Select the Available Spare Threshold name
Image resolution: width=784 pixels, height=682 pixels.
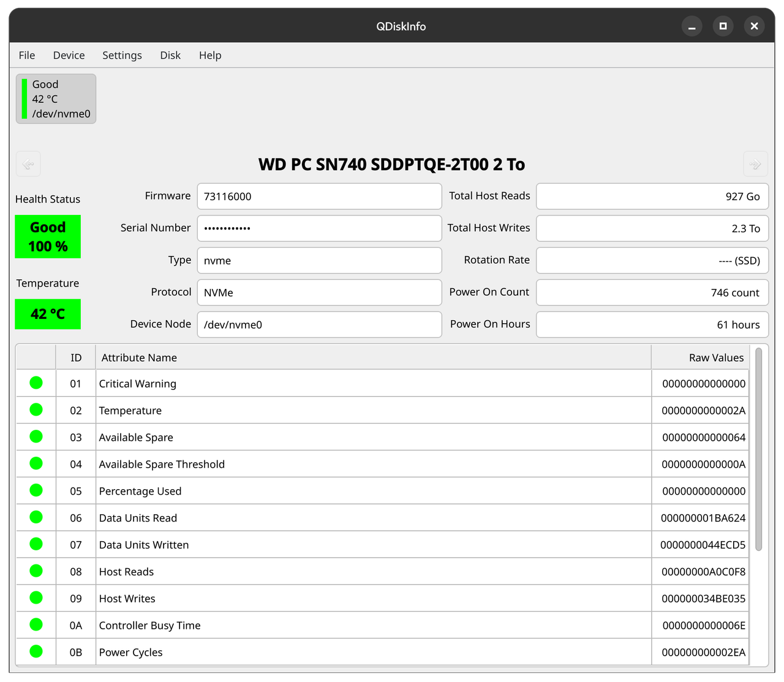pos(162,465)
